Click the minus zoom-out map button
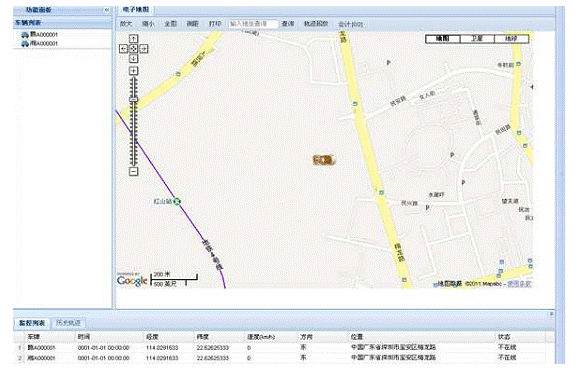577x373 pixels. pyautogui.click(x=134, y=171)
